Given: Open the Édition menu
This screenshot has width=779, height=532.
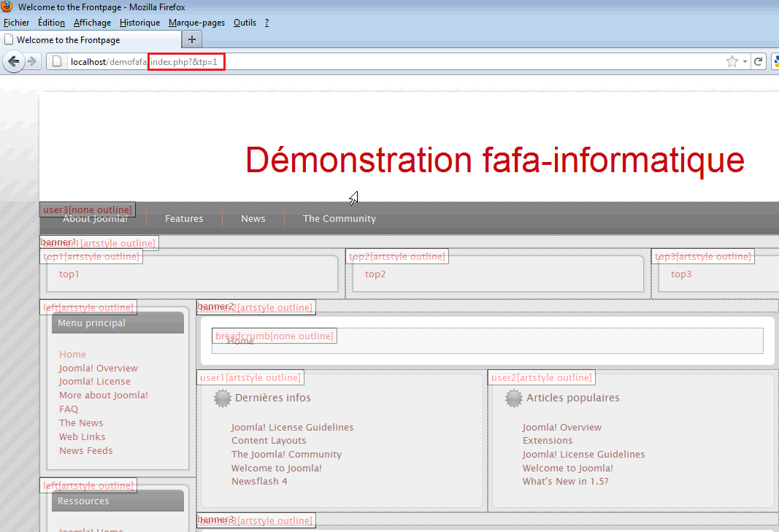Looking at the screenshot, I should tap(51, 23).
